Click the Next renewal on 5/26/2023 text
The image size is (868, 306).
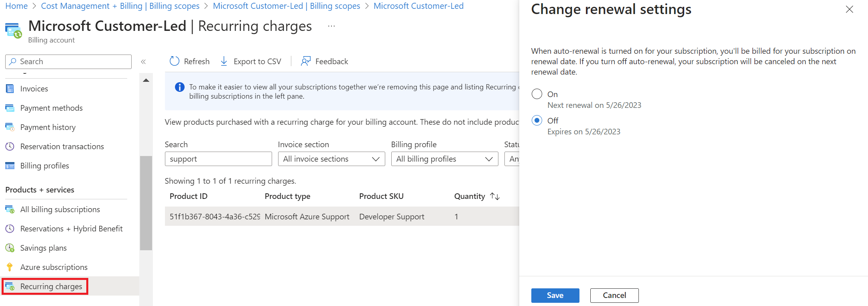pos(594,105)
